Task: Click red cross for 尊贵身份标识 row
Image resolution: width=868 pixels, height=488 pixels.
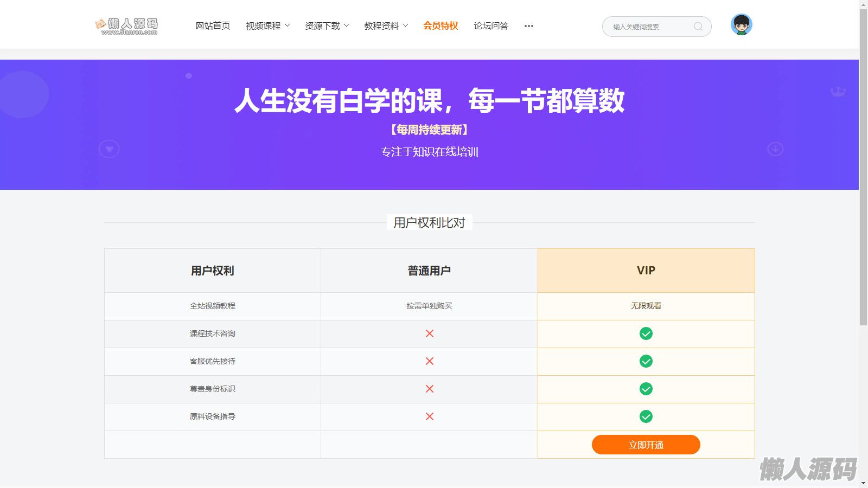Action: [430, 389]
